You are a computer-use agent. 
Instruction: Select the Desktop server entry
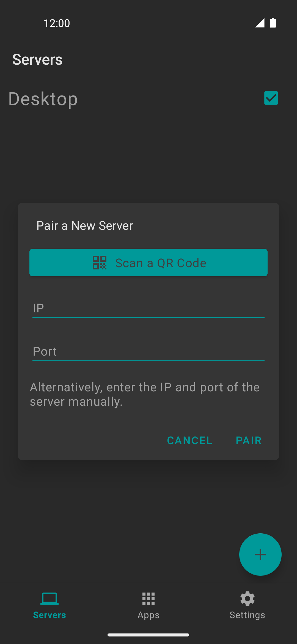43,99
